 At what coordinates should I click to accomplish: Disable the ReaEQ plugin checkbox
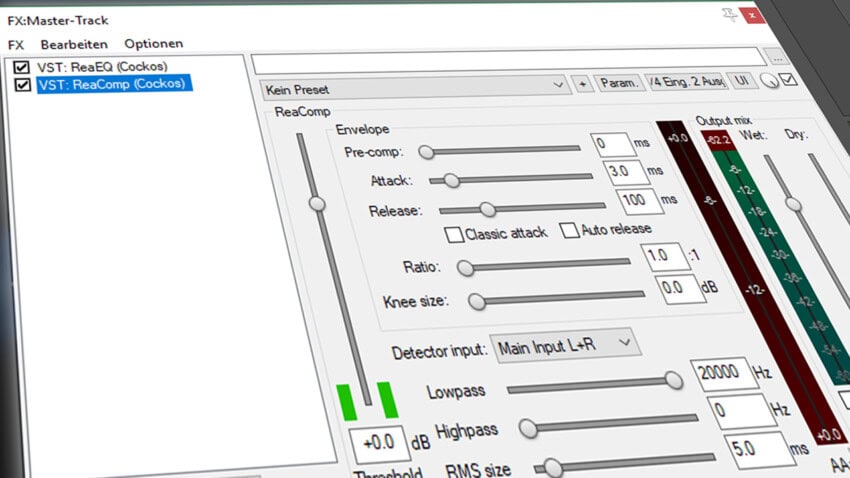click(21, 67)
